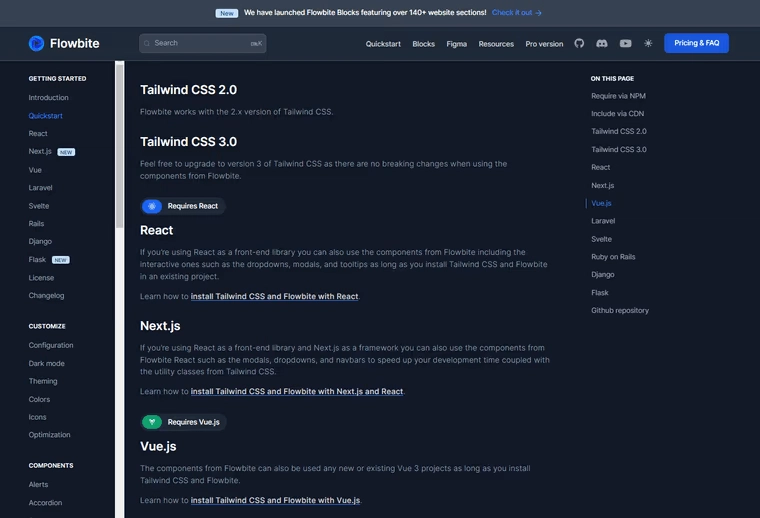The image size is (760, 518).
Task: Click the New badge in banner
Action: point(227,13)
